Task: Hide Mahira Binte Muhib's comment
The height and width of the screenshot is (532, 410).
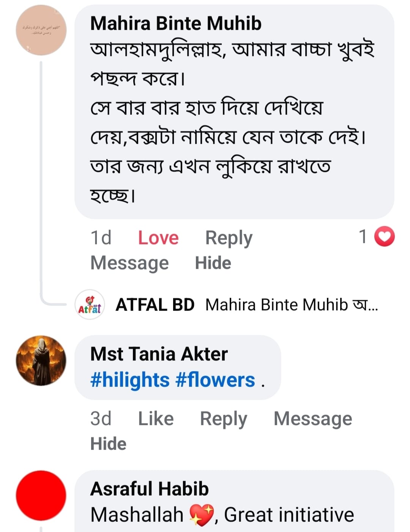Action: [213, 263]
